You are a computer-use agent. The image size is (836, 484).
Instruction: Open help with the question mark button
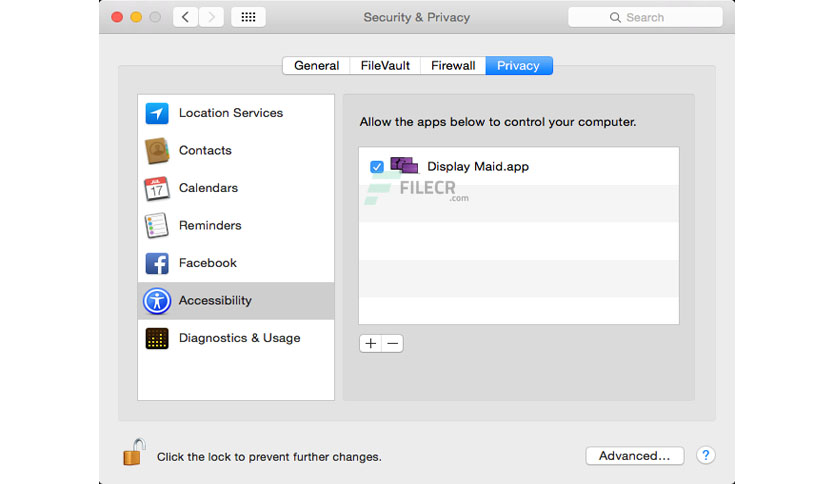coord(705,455)
